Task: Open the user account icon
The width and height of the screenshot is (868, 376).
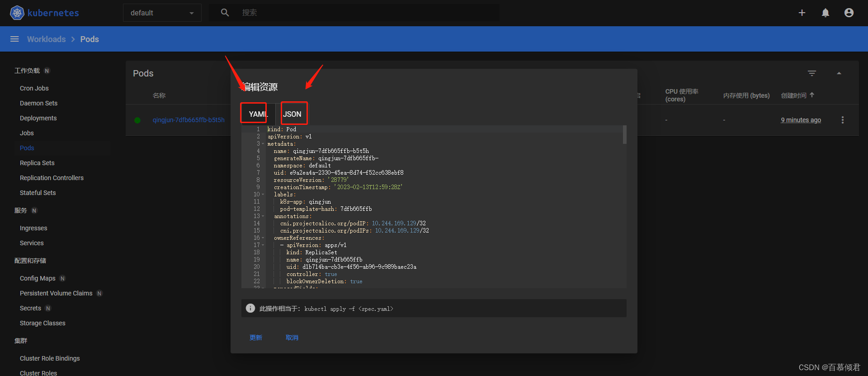Action: click(x=849, y=13)
